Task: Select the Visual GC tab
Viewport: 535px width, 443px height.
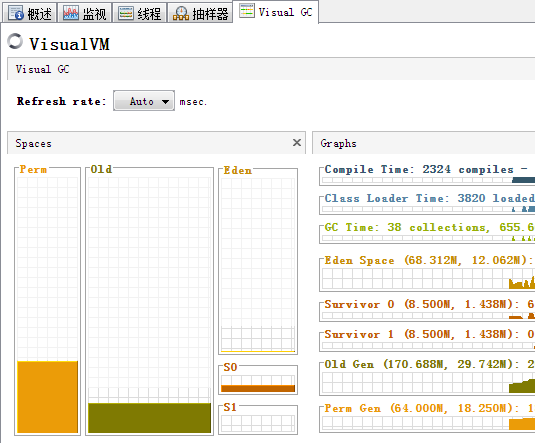Action: [276, 12]
